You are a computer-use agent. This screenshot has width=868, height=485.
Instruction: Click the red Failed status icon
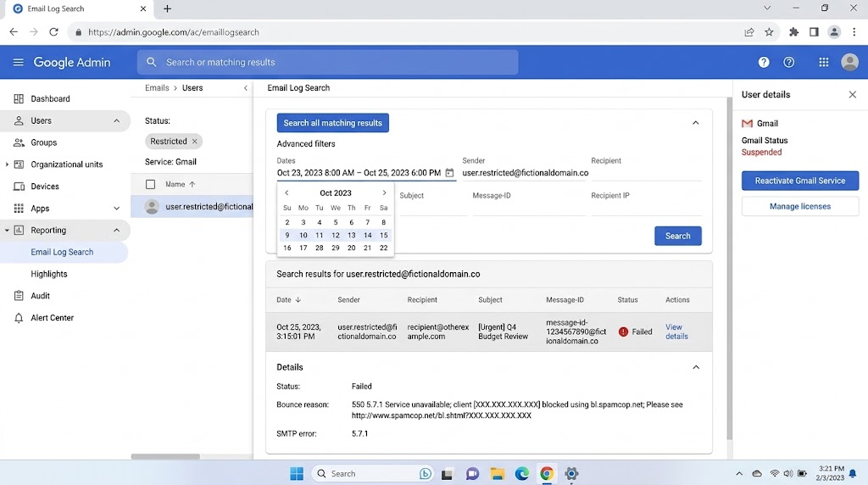623,332
